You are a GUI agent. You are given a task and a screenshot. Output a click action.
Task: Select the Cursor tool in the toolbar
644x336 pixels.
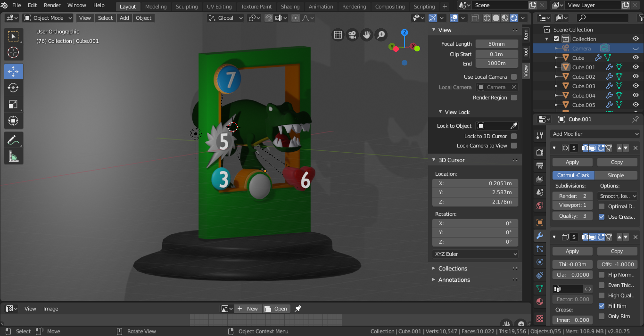coord(13,52)
